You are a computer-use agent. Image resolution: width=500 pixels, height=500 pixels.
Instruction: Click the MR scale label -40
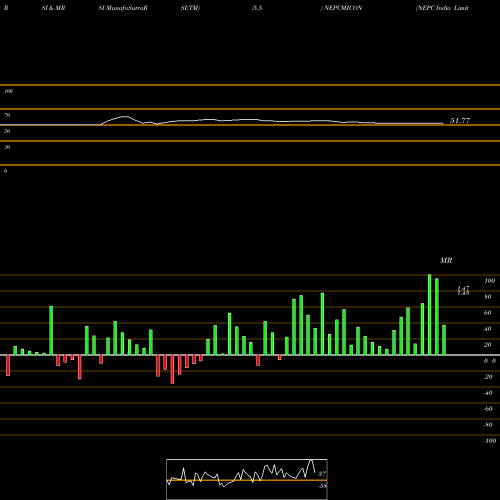pyautogui.click(x=488, y=393)
